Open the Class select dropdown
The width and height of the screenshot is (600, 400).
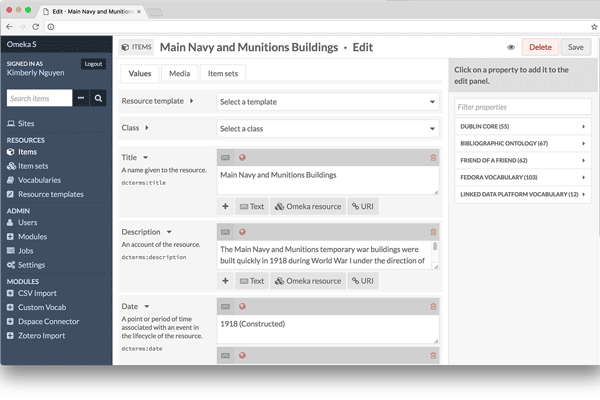click(328, 128)
